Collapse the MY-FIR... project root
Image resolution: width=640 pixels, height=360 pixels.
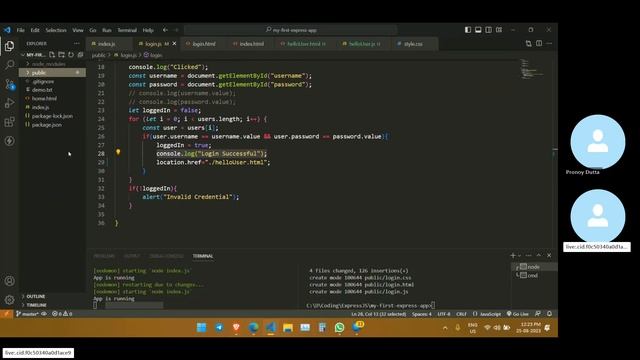[33, 55]
